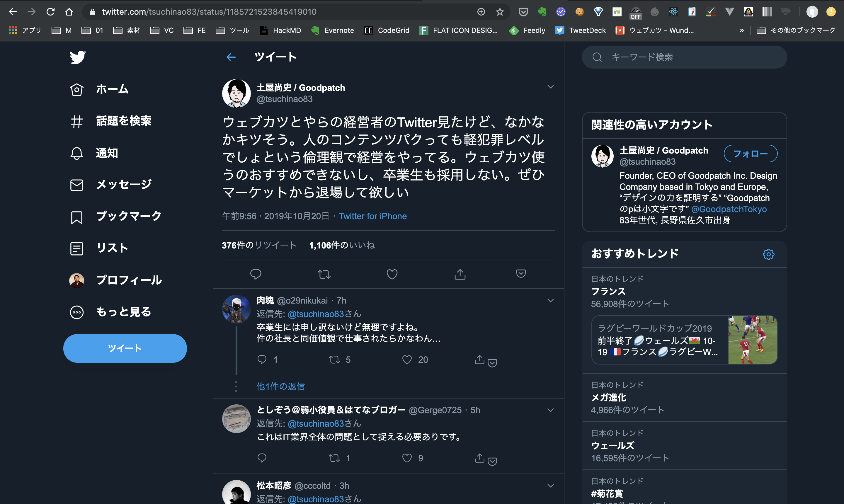Open the 通知 notifications bell icon
844x504 pixels.
pos(77,153)
